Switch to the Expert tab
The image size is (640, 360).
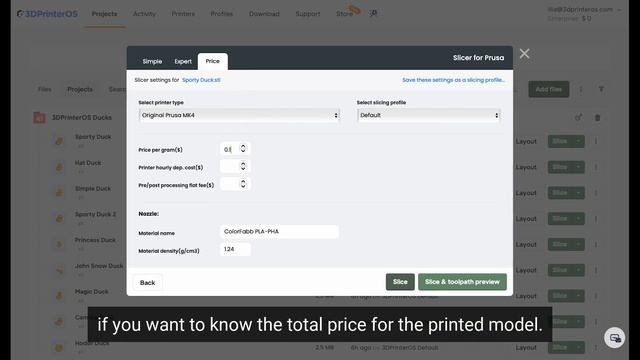pyautogui.click(x=183, y=61)
